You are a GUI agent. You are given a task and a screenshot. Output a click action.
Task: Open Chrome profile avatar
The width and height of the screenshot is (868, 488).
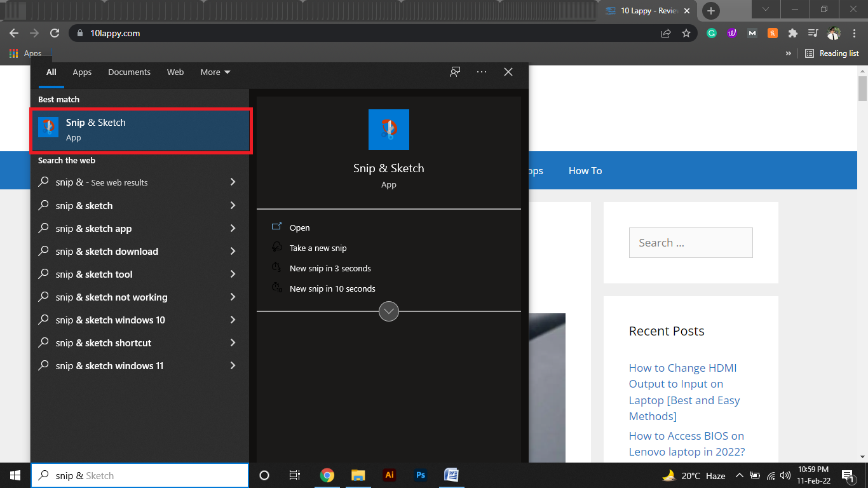tap(834, 33)
